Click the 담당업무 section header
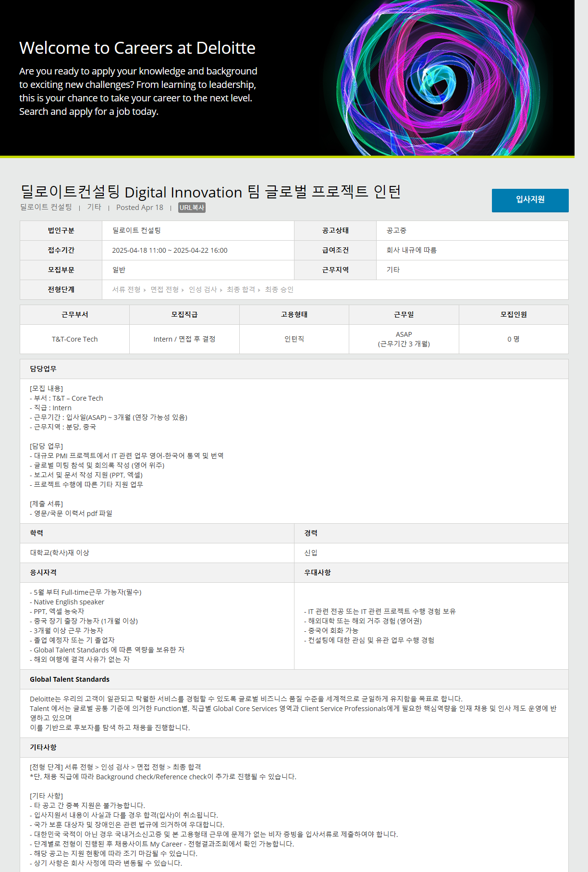This screenshot has width=588, height=872. click(294, 369)
